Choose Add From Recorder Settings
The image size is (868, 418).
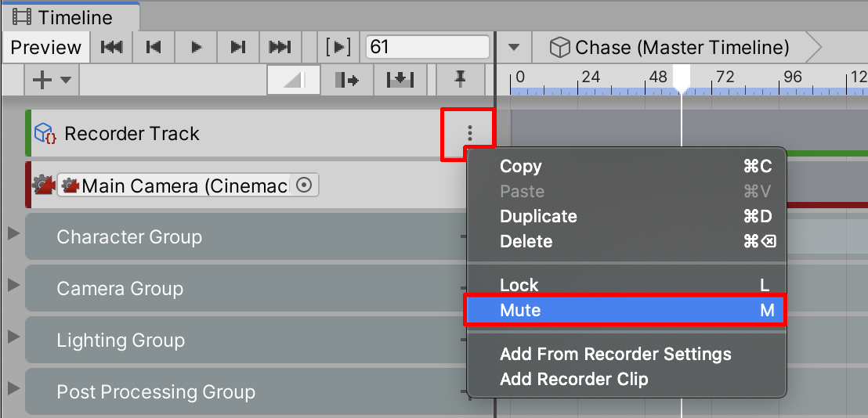[626, 354]
